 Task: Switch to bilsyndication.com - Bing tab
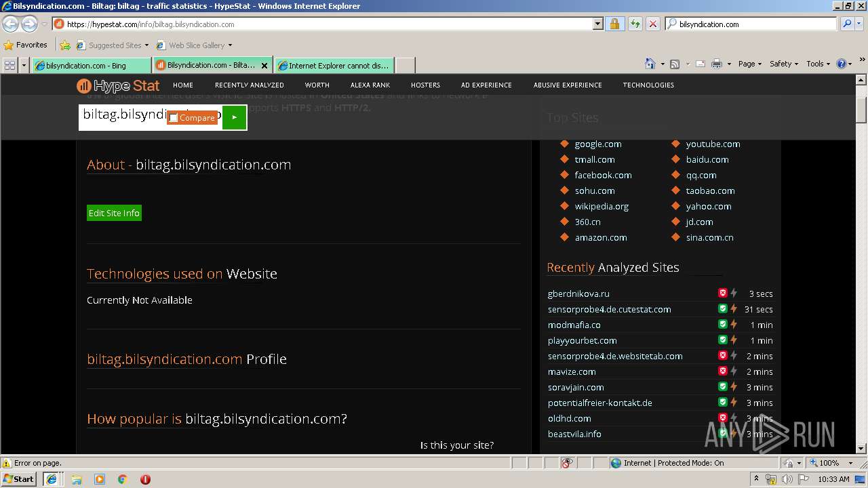click(x=91, y=66)
